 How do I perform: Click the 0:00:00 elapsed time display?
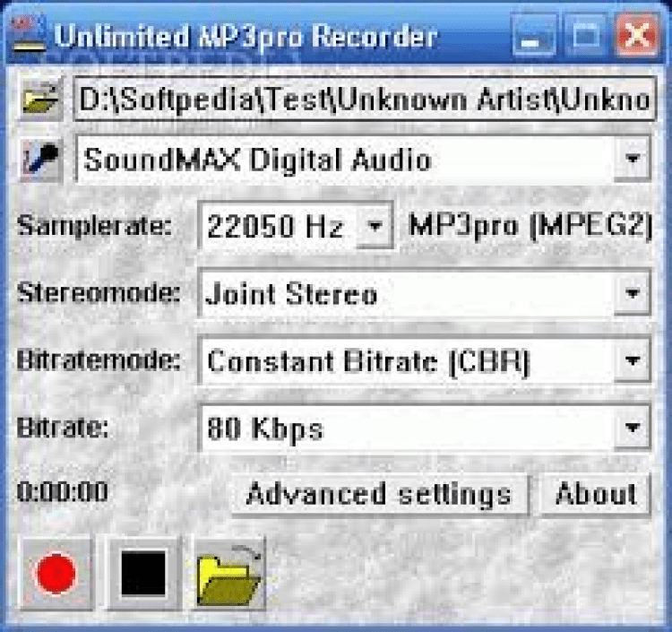63,492
